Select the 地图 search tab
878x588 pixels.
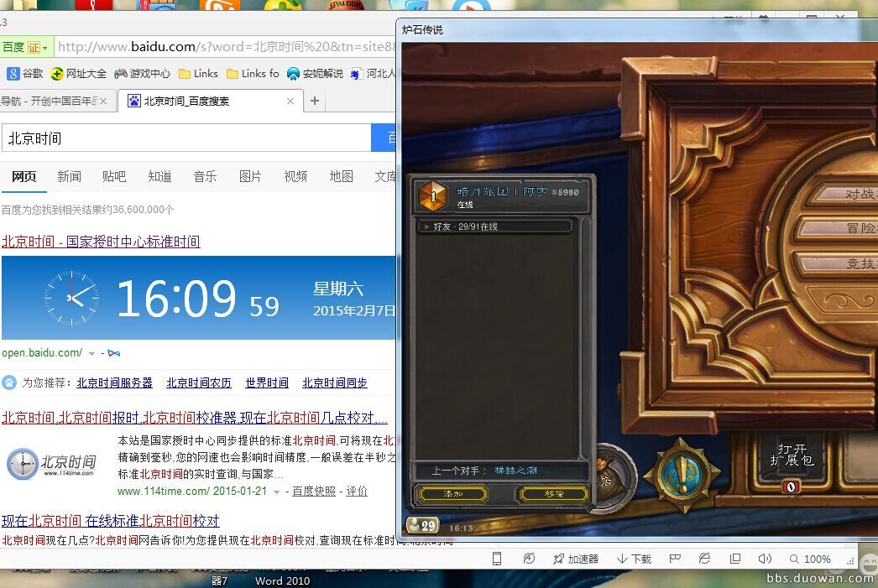341,176
